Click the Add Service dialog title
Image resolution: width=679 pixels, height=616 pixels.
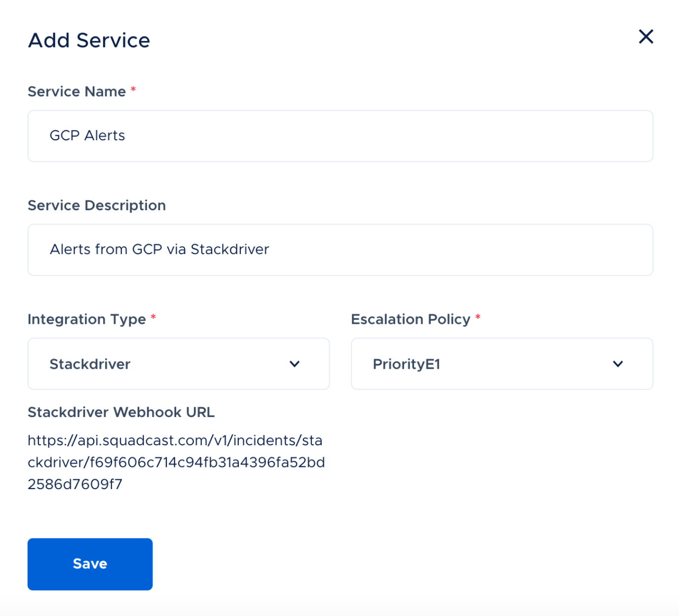pyautogui.click(x=89, y=40)
